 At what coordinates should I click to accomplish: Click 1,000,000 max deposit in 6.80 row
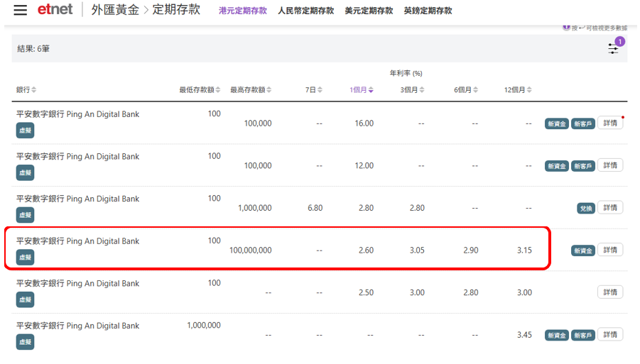pos(255,209)
